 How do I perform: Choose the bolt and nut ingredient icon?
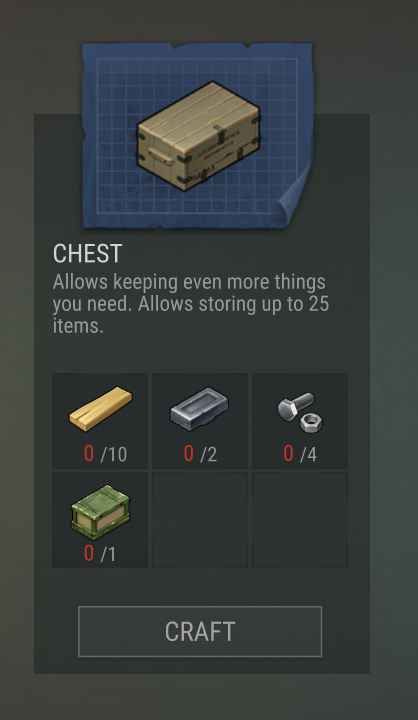point(300,411)
